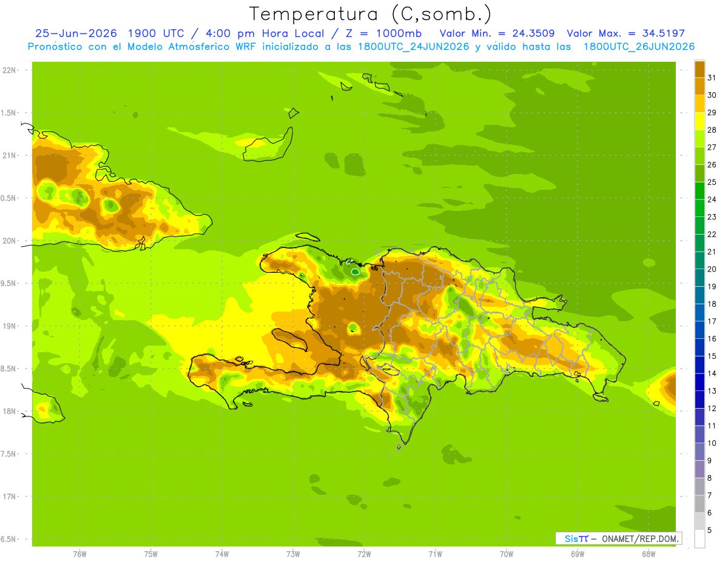Click the colorbar label "10"
The height and width of the screenshot is (562, 728).
(x=712, y=443)
